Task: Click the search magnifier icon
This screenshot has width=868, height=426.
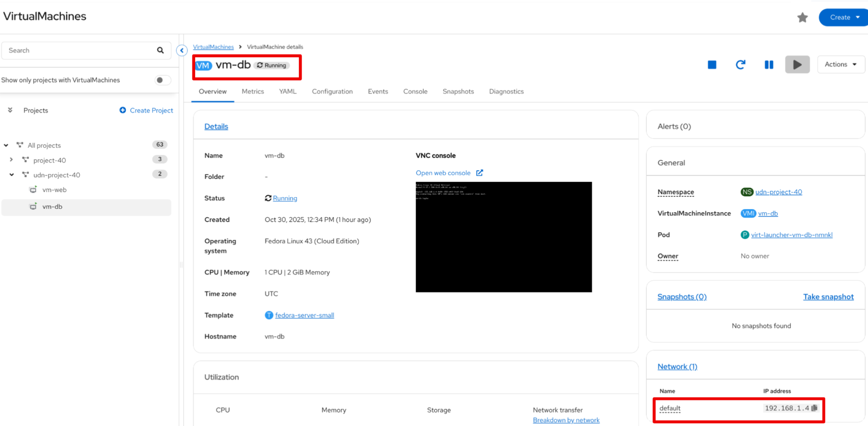Action: [160, 51]
